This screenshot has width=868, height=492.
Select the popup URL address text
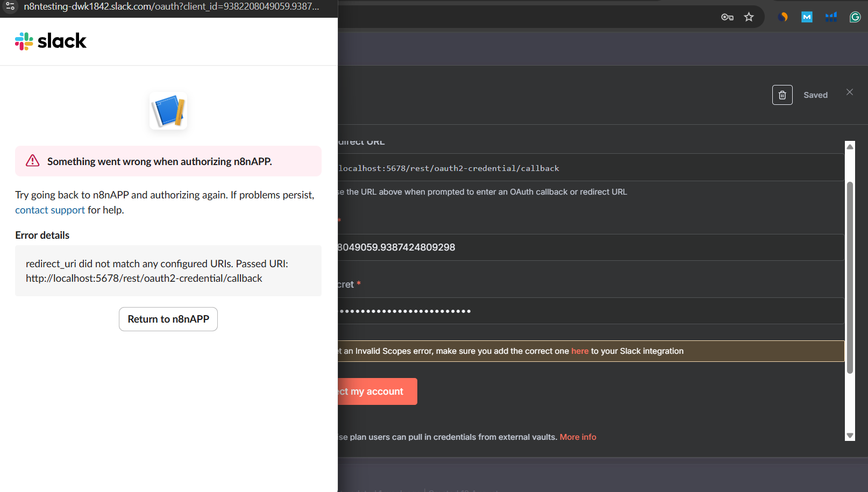pos(172,6)
